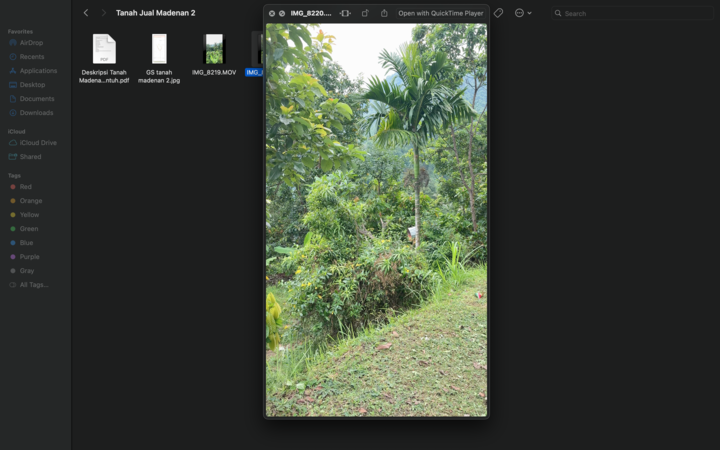Open Applications in the sidebar
This screenshot has height=450, width=720.
[38, 71]
